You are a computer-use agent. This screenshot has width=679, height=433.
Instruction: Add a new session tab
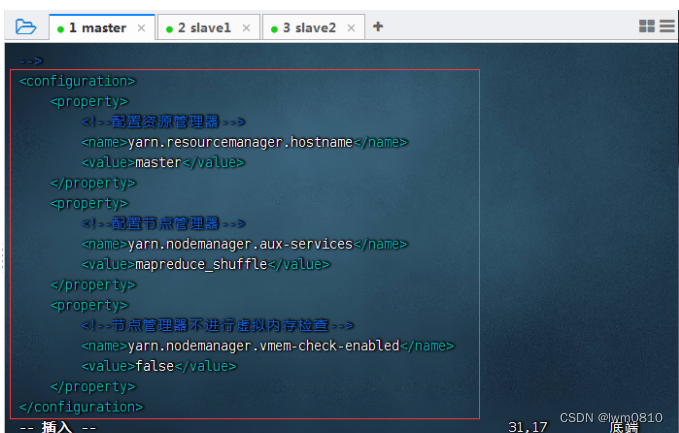pos(378,26)
